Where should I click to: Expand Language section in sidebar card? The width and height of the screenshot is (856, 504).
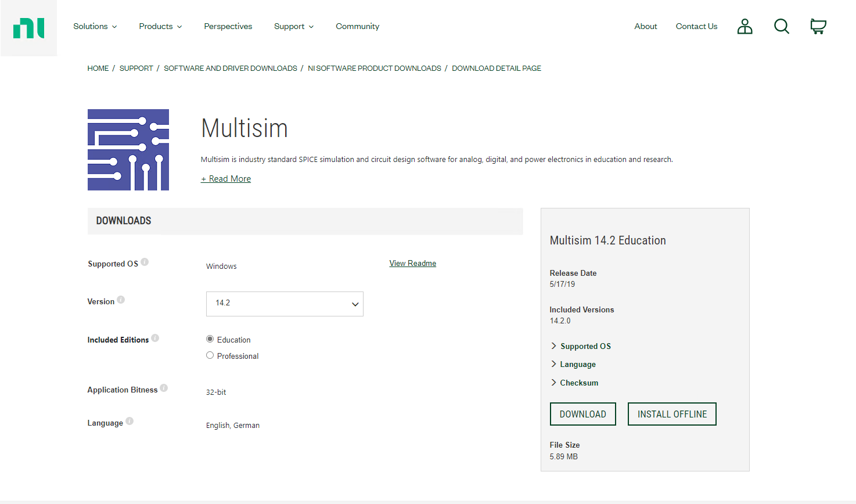[573, 364]
